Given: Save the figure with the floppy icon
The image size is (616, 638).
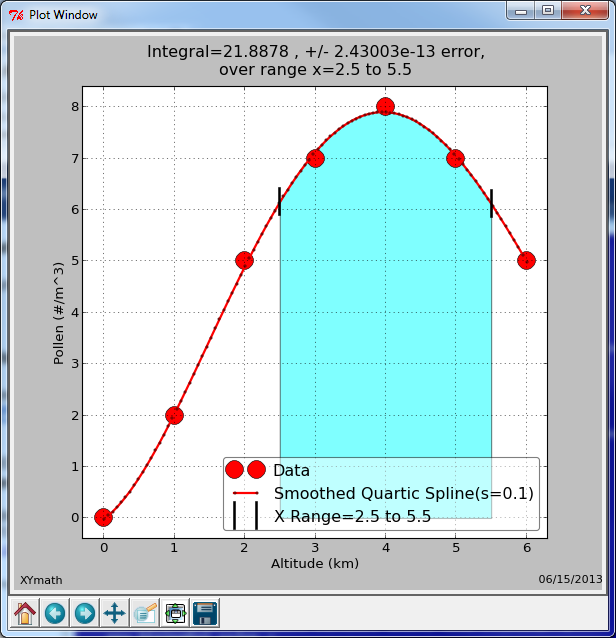Looking at the screenshot, I should coord(206,612).
